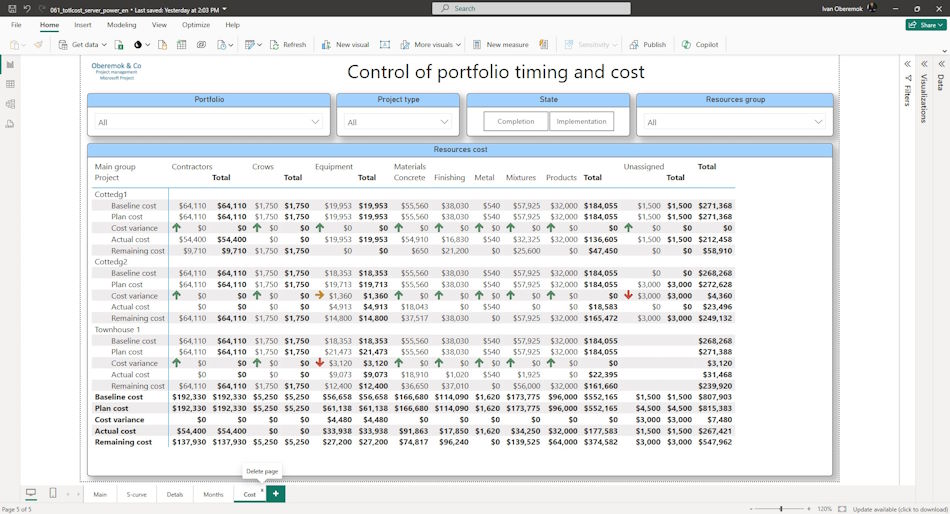Expand the Visualizations pane chevron
The height and width of the screenshot is (514, 950).
click(924, 64)
